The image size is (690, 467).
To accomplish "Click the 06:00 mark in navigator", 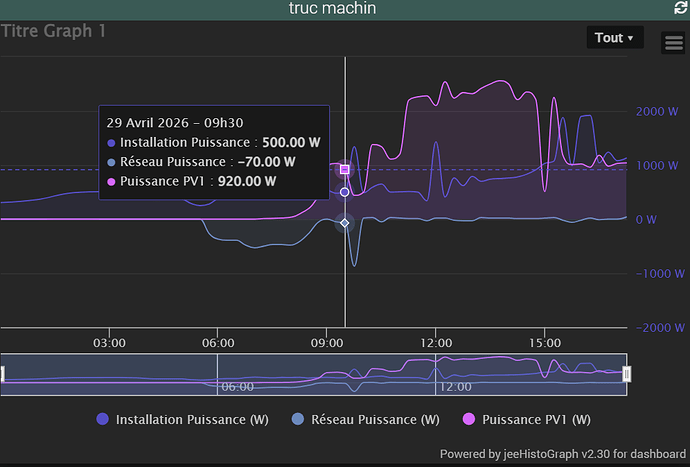I will click(237, 387).
